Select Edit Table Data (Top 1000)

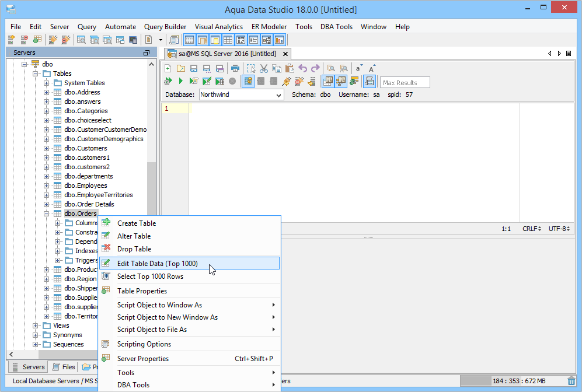pos(158,264)
